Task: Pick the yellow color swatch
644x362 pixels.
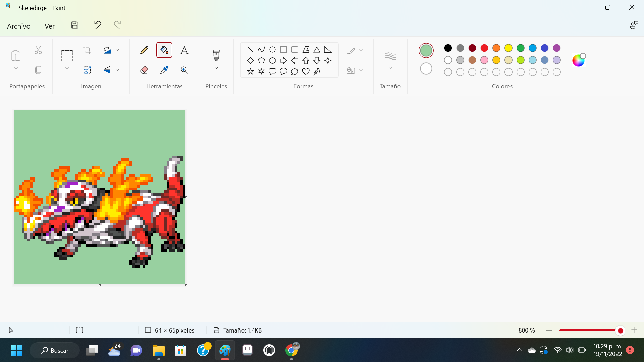Action: 508,48
